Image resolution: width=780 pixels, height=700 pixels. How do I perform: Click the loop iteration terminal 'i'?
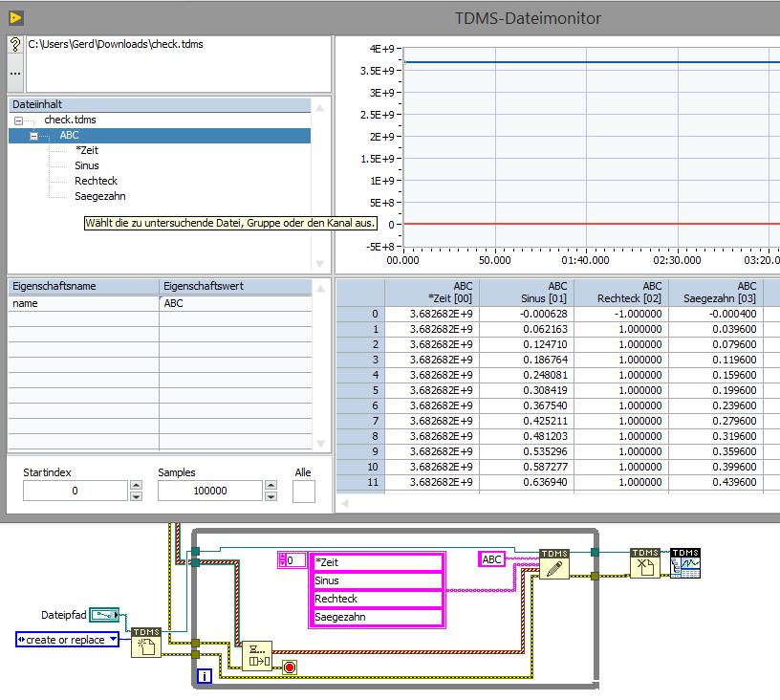tap(205, 677)
